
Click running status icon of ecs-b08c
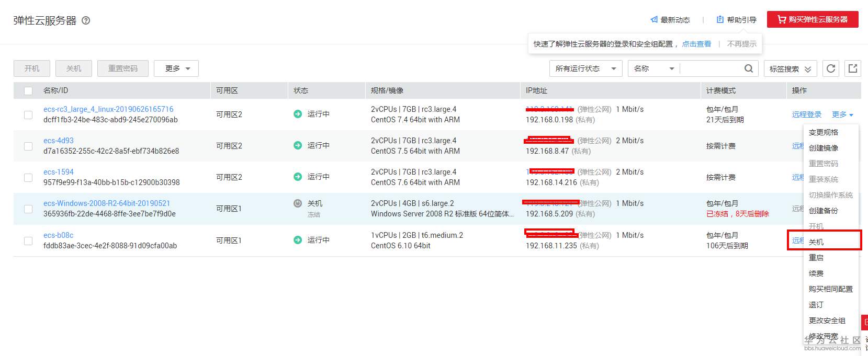[298, 240]
